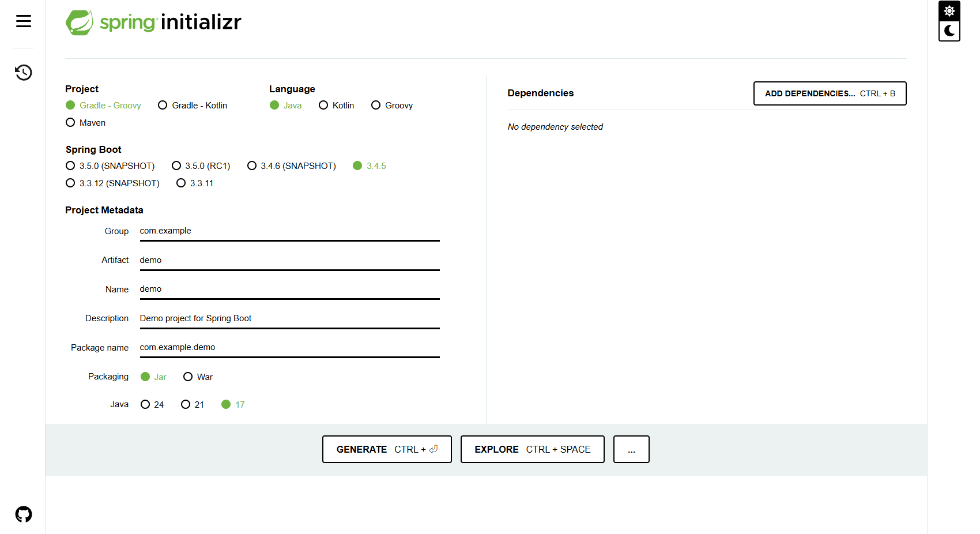This screenshot has width=980, height=534.
Task: Click the Project Metadata heading
Action: click(104, 210)
